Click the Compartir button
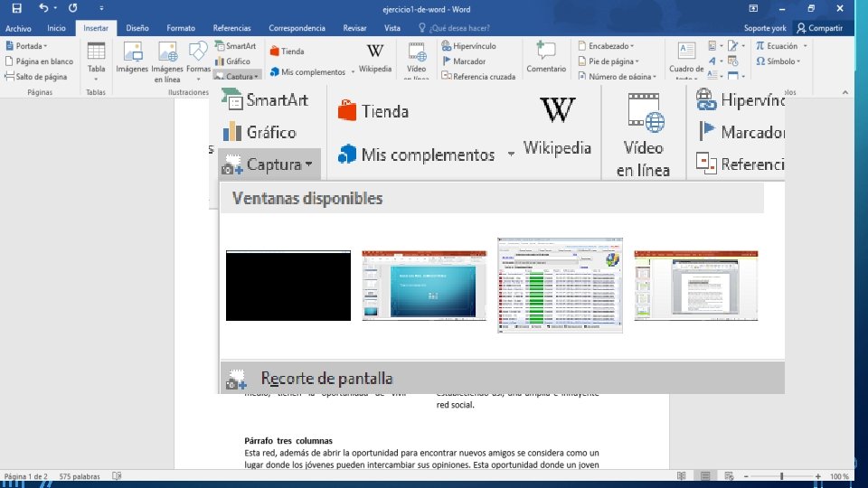 click(x=820, y=28)
